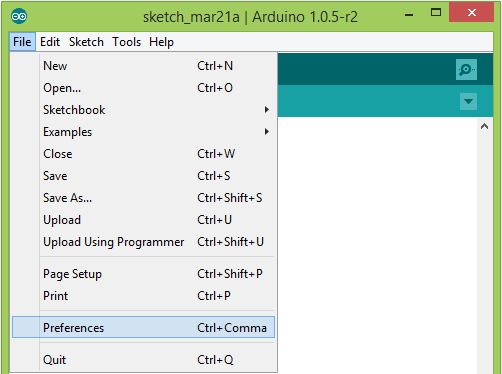Open the Tools menu
The image size is (502, 374).
point(127,42)
